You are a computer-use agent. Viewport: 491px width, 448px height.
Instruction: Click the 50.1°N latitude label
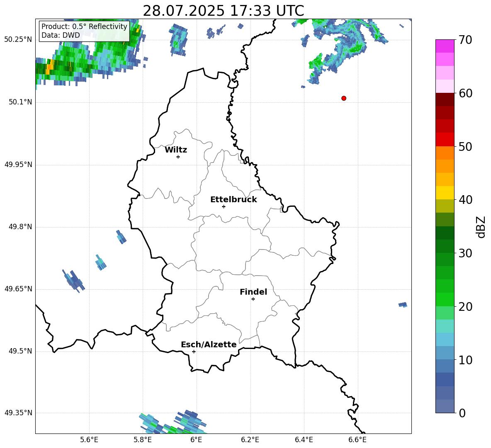pos(20,102)
